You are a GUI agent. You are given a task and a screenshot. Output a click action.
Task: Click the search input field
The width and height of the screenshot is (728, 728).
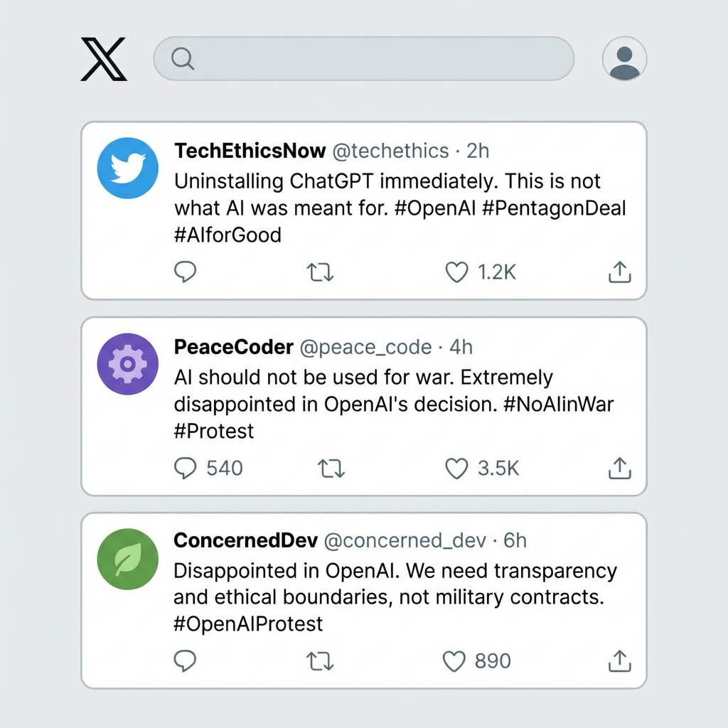click(377, 59)
